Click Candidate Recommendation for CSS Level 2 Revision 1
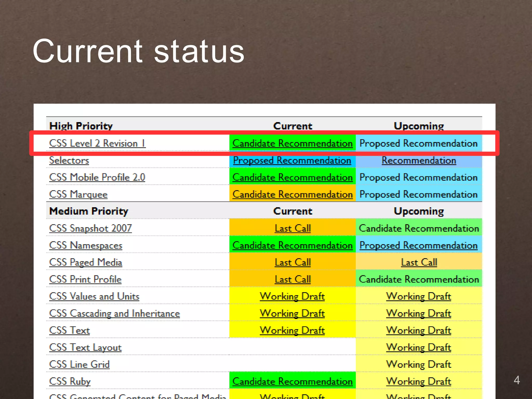The width and height of the screenshot is (532, 399). (292, 143)
